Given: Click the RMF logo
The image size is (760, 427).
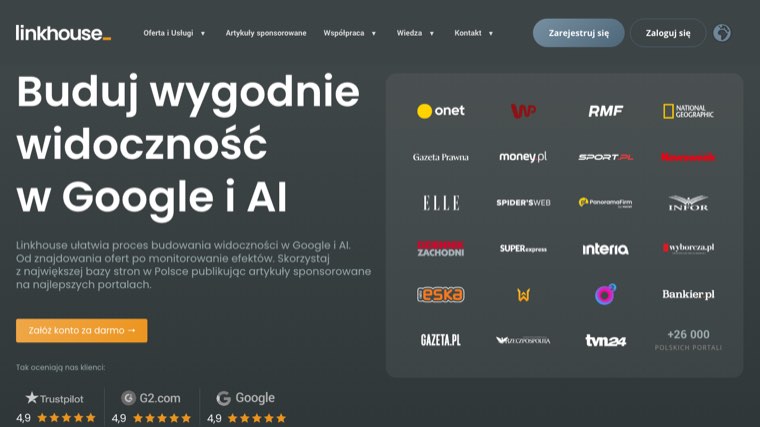Looking at the screenshot, I should [x=605, y=111].
